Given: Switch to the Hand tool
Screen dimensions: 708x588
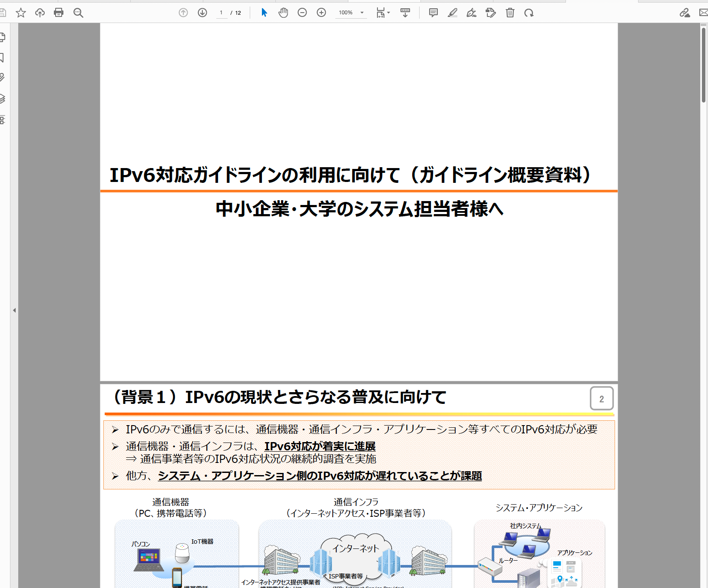Looking at the screenshot, I should coord(283,13).
